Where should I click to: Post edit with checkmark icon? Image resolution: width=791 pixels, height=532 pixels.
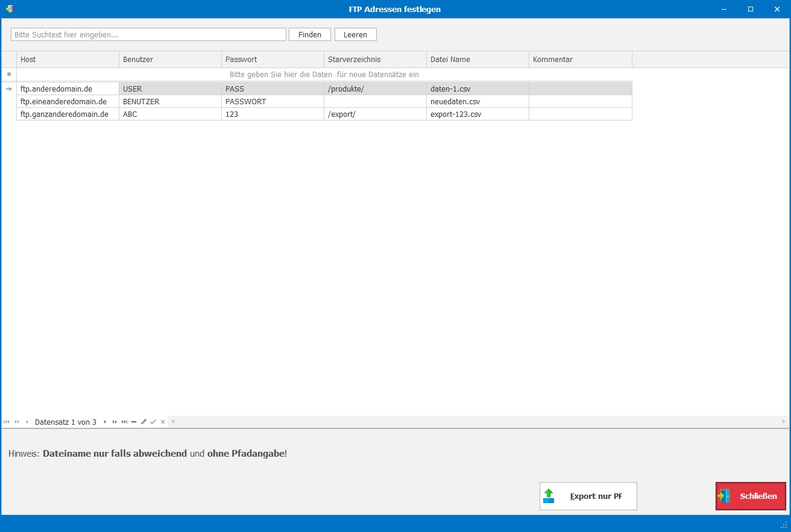(153, 422)
